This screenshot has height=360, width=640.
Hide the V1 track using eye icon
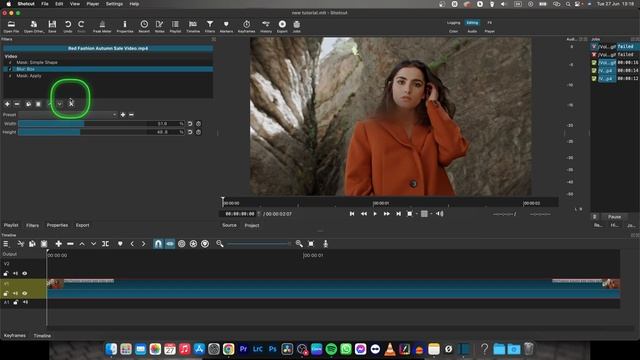pyautogui.click(x=25, y=293)
